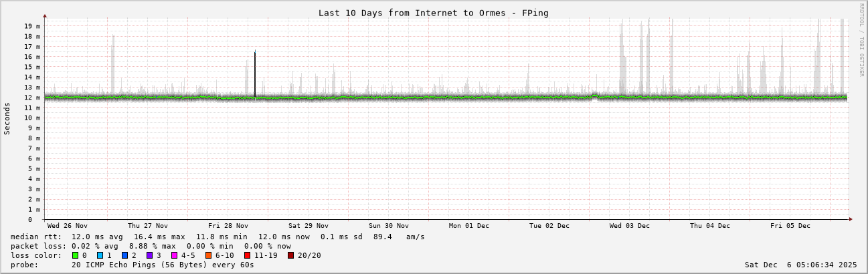The image size is (868, 274).
Task: Click the green loss color swatch for 0
Action: [75, 255]
